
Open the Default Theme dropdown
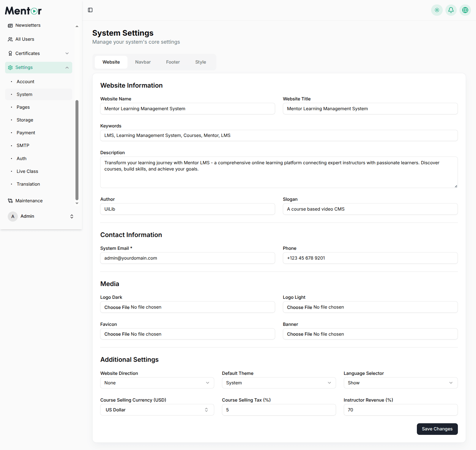[x=278, y=383]
